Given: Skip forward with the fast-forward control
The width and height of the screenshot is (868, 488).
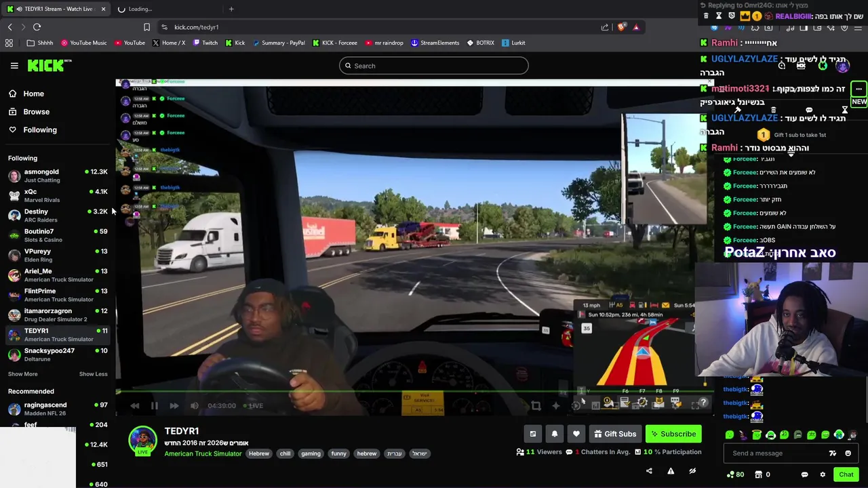Looking at the screenshot, I should (x=174, y=406).
